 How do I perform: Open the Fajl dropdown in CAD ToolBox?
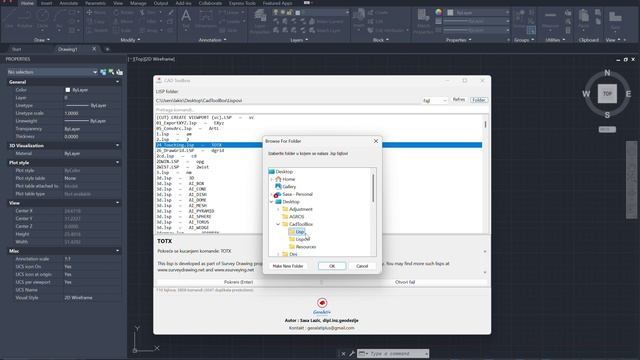pyautogui.click(x=434, y=100)
